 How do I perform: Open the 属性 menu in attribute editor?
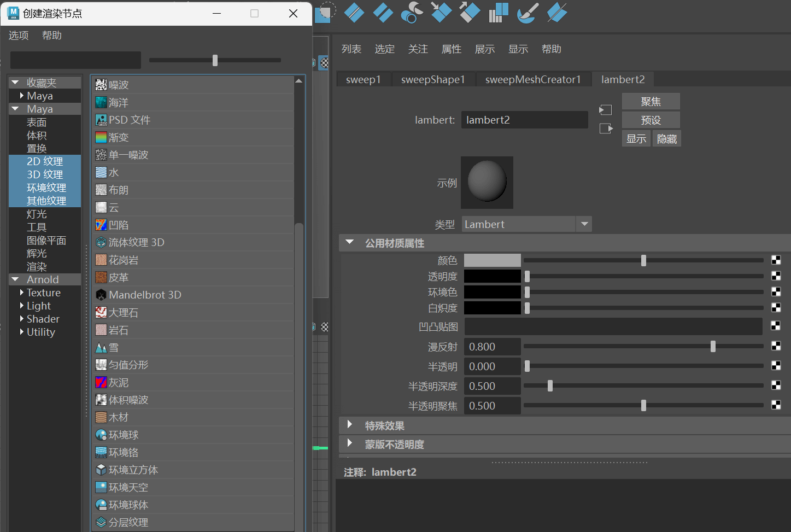pos(452,49)
